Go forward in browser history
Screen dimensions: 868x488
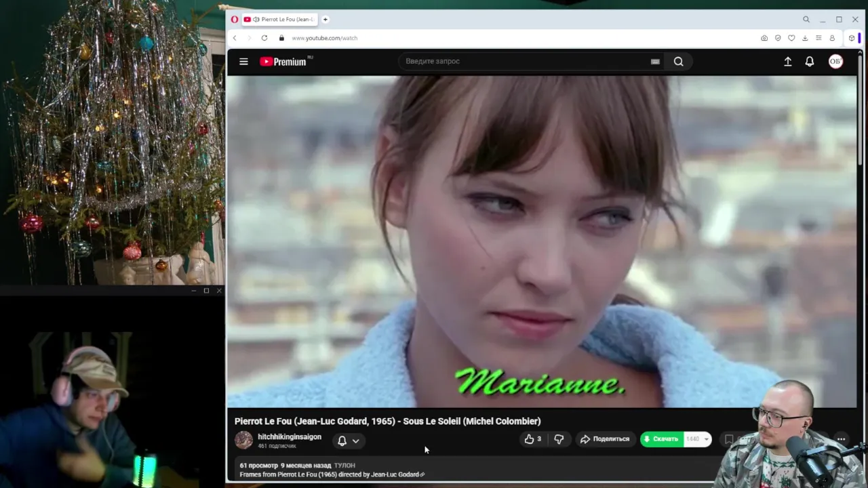pyautogui.click(x=249, y=38)
